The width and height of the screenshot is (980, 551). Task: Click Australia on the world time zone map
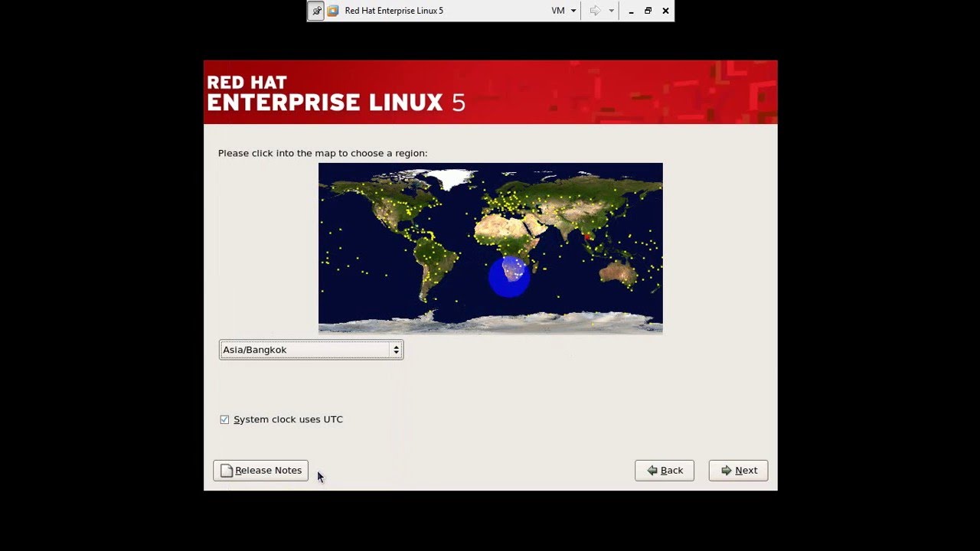coord(619,272)
